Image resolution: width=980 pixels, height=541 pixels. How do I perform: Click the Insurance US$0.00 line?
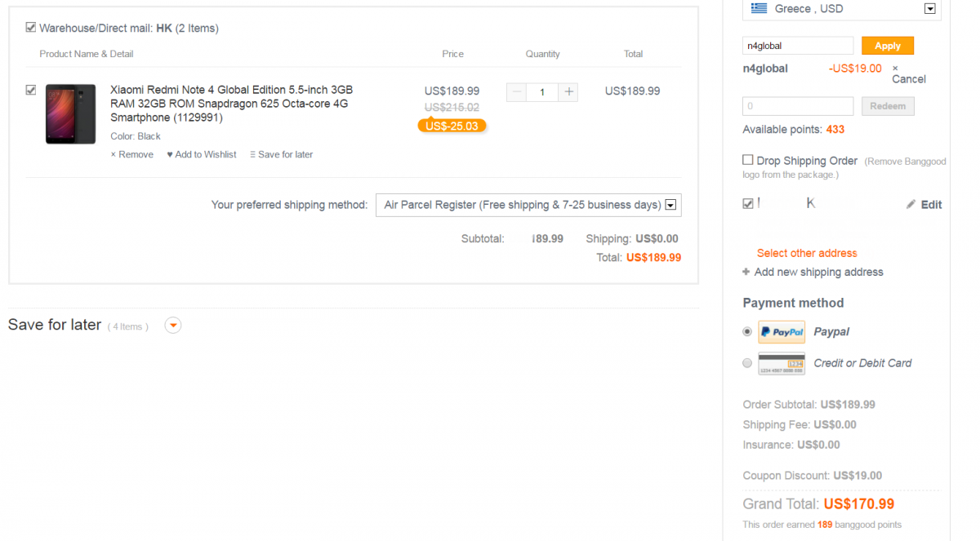tap(791, 445)
